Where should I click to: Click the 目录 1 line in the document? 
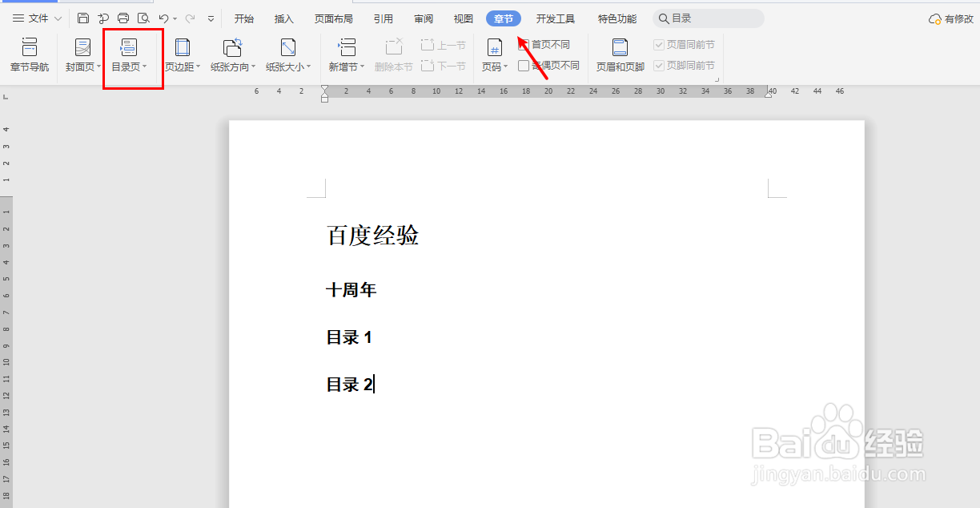click(x=349, y=337)
